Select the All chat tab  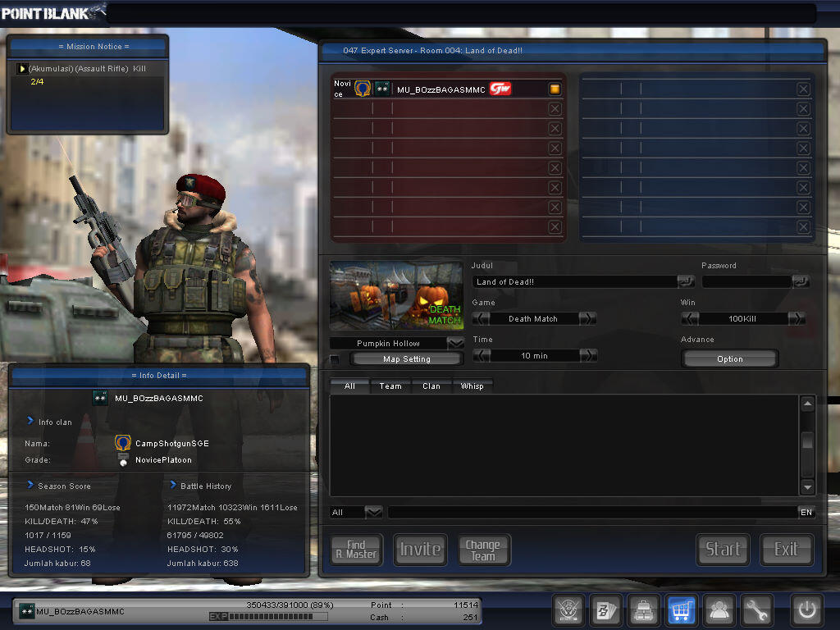pyautogui.click(x=349, y=386)
